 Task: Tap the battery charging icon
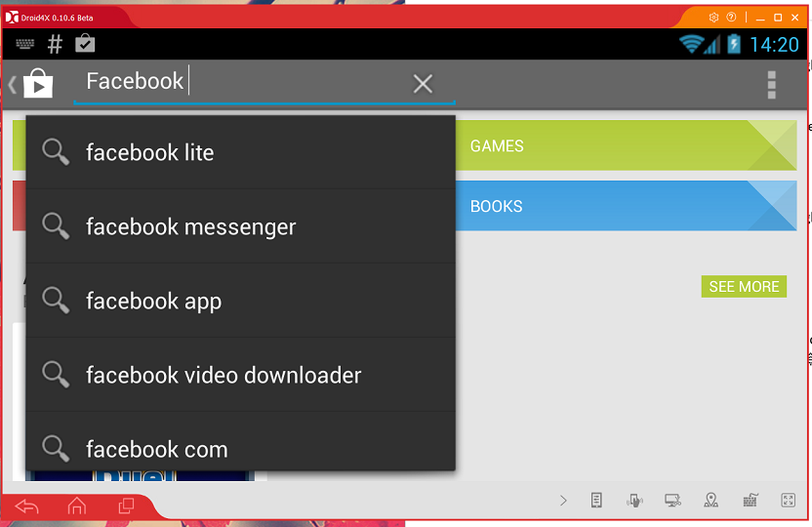734,44
